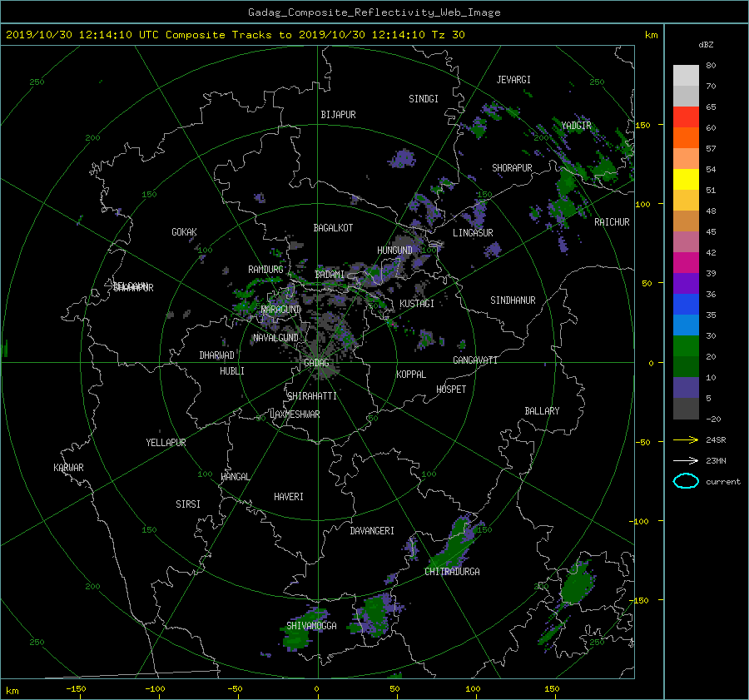Screen dimensions: 749x700
Task: Click the purple 39 dBZ color swatch
Action: coord(686,283)
